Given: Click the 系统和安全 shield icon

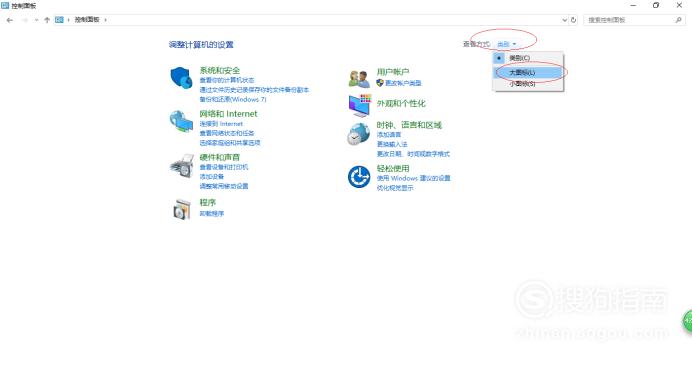Looking at the screenshot, I should (x=181, y=78).
